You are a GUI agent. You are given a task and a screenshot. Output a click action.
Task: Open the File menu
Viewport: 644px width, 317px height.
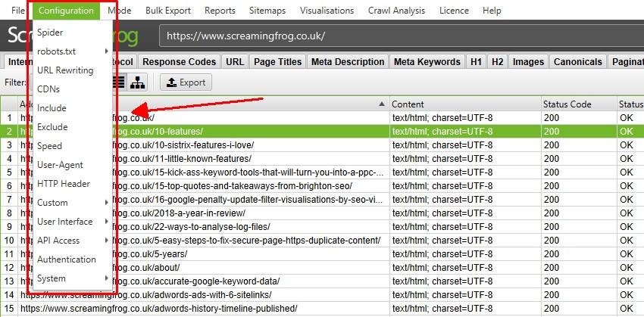click(x=18, y=11)
